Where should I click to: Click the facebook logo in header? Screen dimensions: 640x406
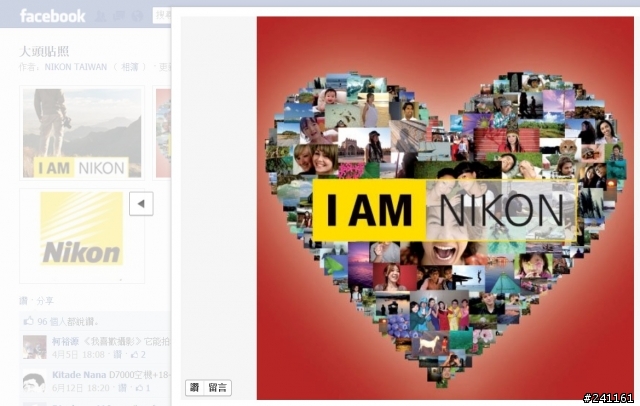53,16
